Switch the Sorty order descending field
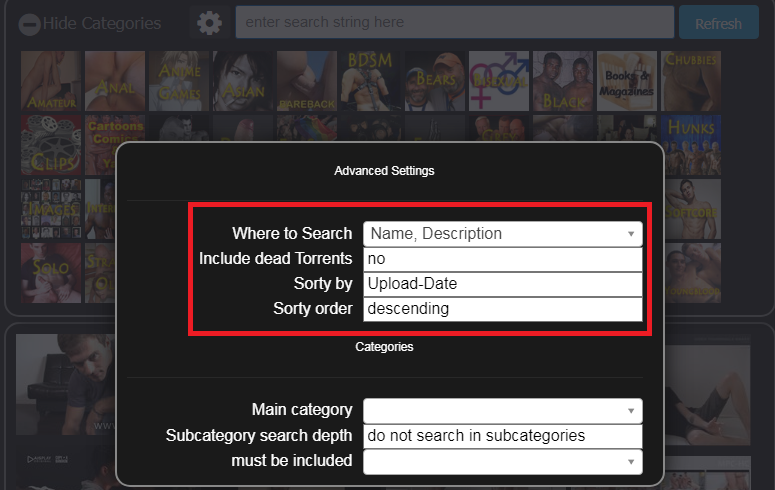Image resolution: width=775 pixels, height=490 pixels. tap(502, 309)
